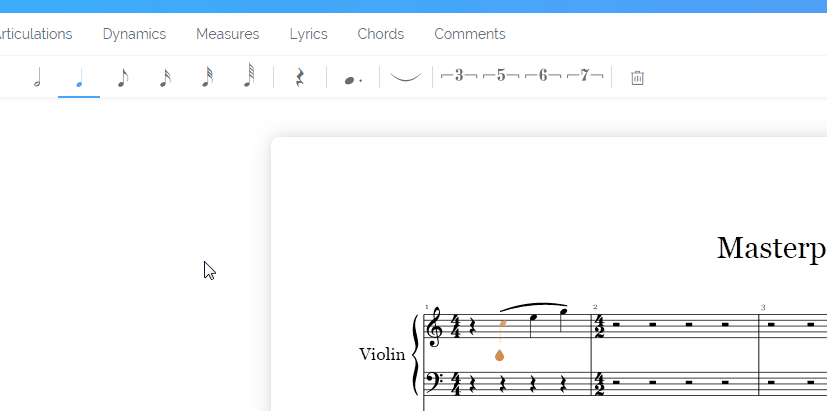
Task: Select the half note duration
Action: 37,78
